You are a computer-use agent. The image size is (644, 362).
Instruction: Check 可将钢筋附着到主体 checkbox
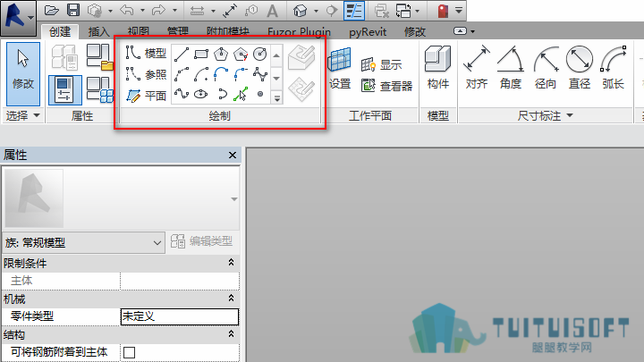click(x=129, y=352)
